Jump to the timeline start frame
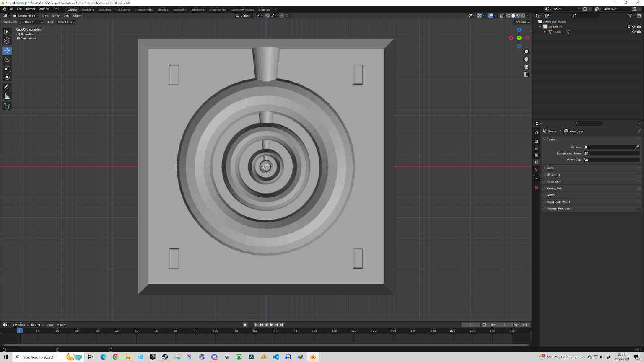This screenshot has height=362, width=644. pyautogui.click(x=256, y=325)
